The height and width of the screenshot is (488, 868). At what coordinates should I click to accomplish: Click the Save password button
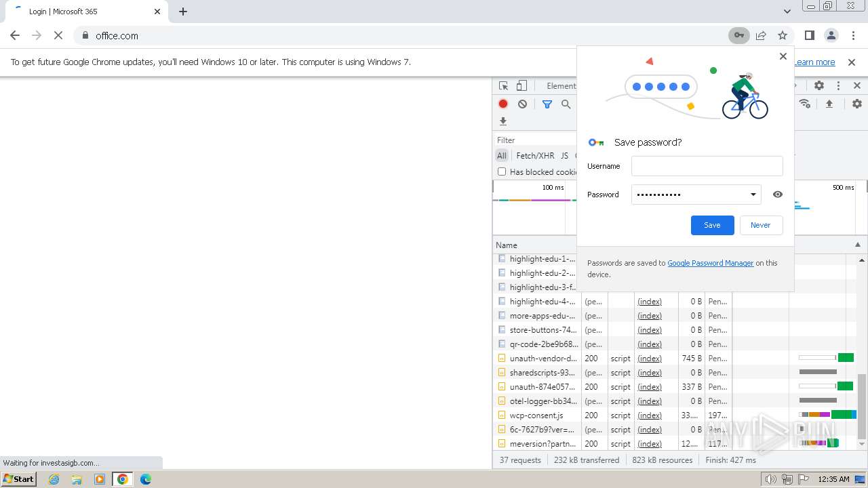point(712,225)
